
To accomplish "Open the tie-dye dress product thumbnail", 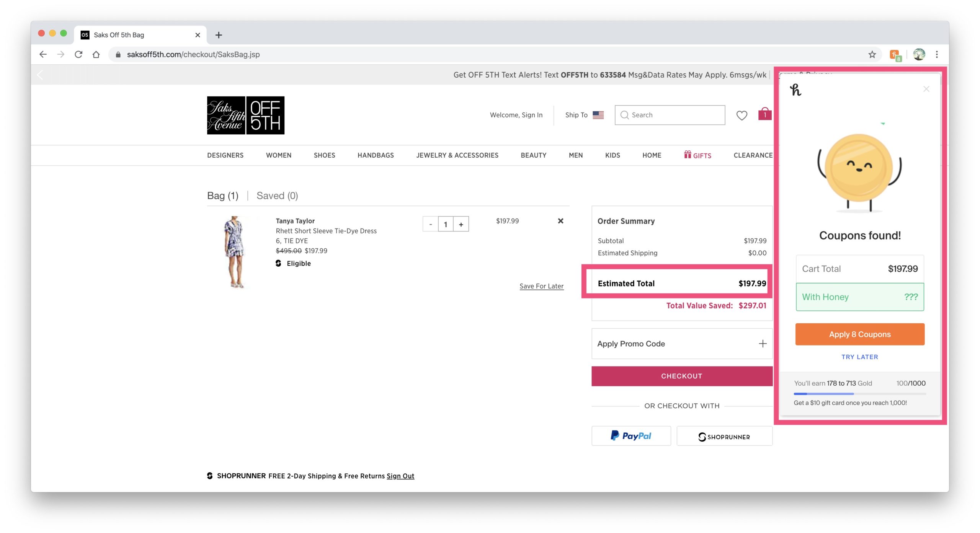I will click(x=234, y=252).
